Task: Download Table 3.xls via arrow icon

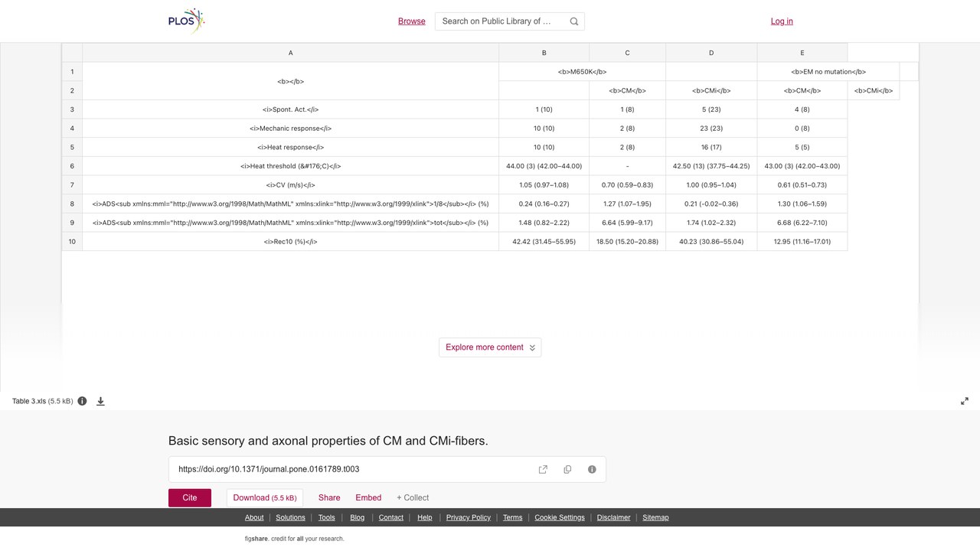Action: pyautogui.click(x=100, y=401)
